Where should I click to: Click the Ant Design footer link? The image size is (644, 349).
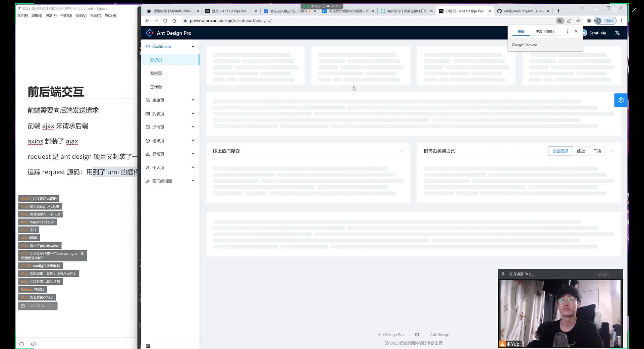click(439, 335)
